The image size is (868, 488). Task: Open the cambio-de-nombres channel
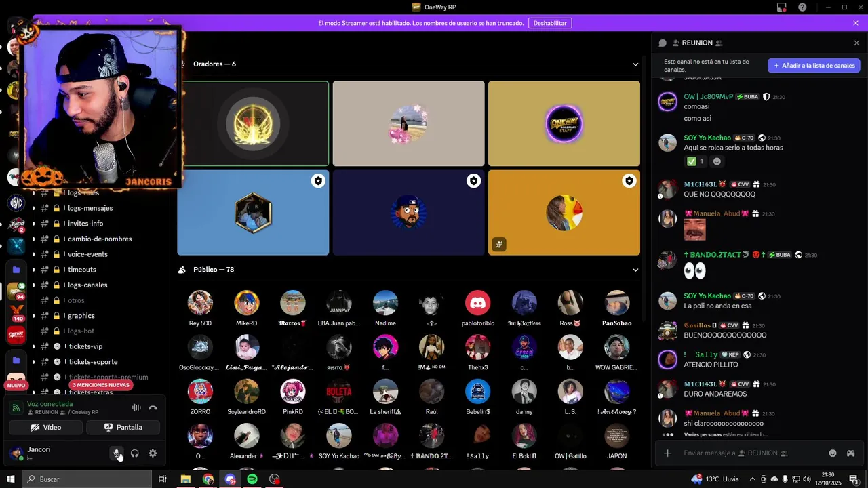point(100,239)
